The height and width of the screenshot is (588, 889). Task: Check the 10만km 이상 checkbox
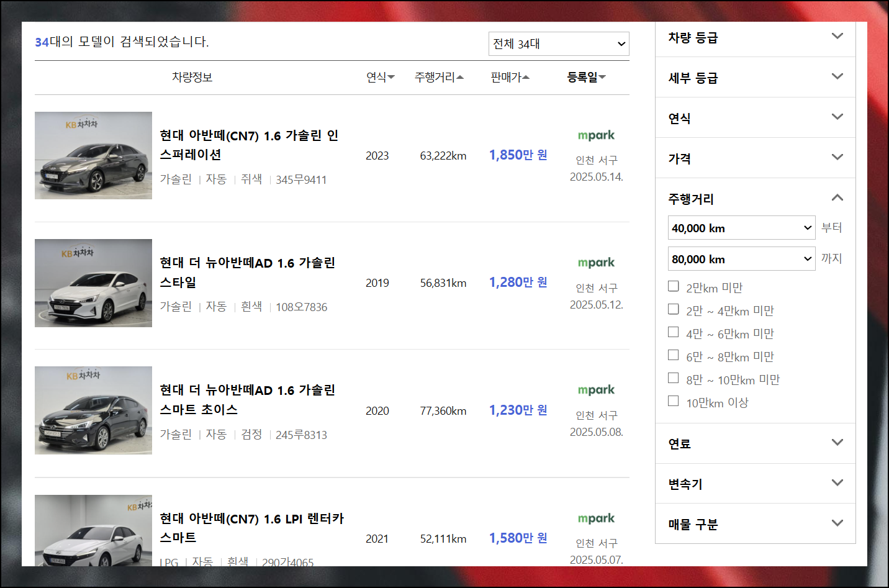point(673,401)
